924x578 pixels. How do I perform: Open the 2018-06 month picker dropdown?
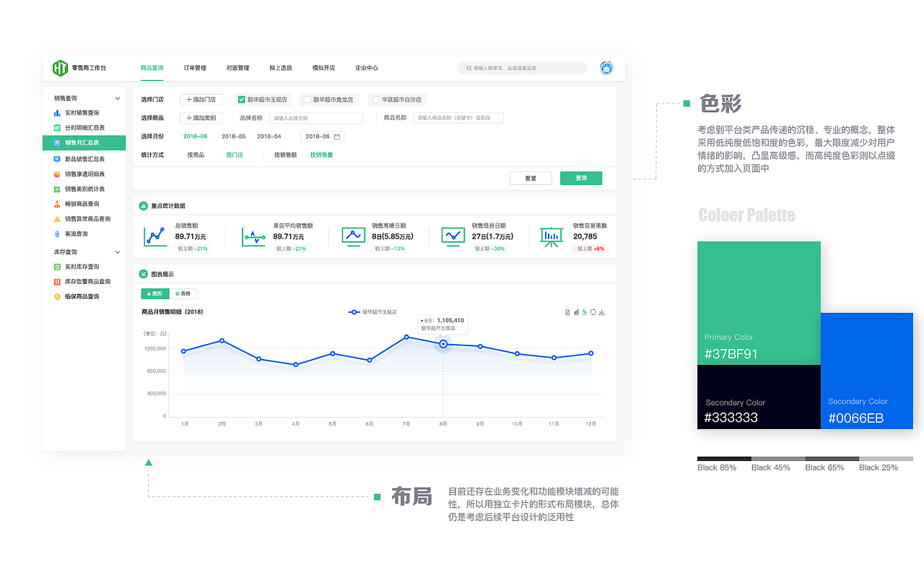pos(322,137)
